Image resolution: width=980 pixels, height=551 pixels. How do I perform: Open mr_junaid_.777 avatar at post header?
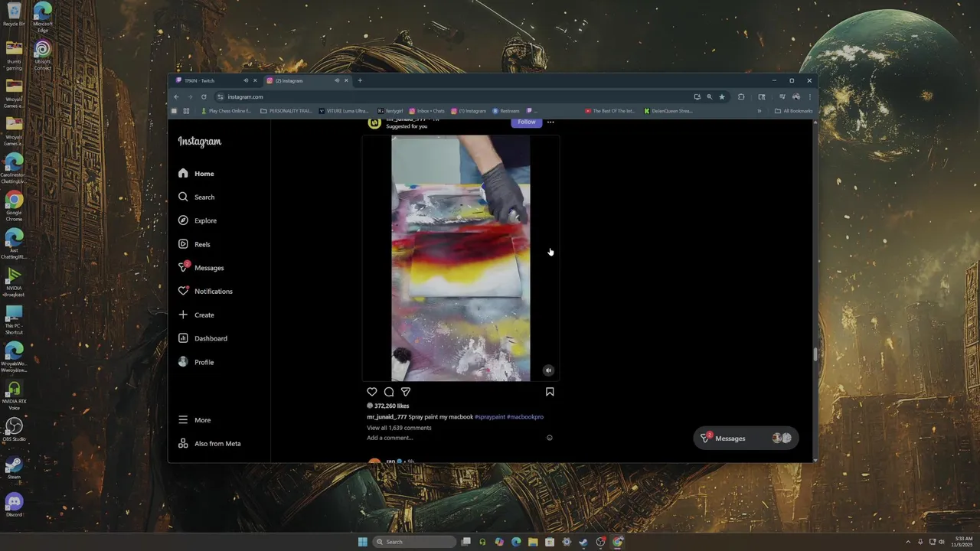tap(374, 122)
